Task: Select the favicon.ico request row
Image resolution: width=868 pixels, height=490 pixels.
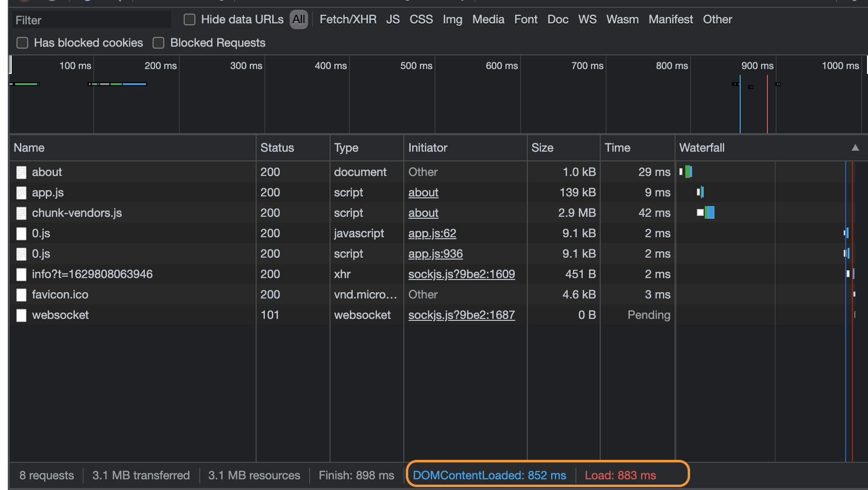Action: pyautogui.click(x=438, y=295)
